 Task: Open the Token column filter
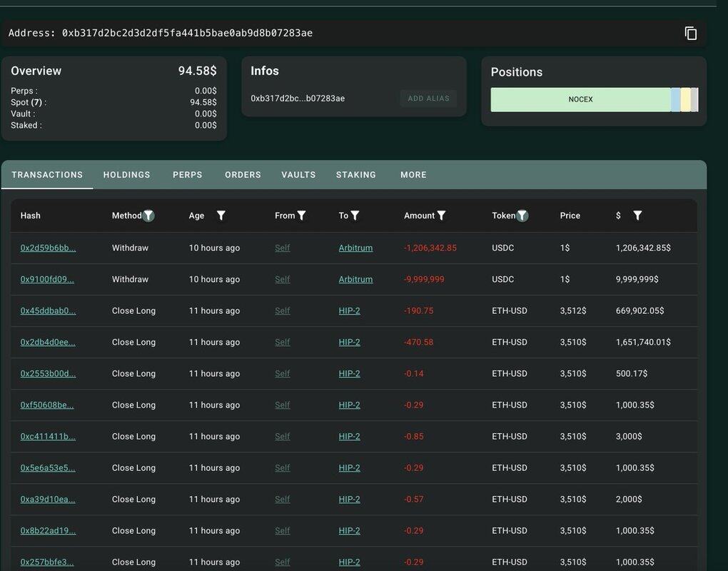point(522,216)
